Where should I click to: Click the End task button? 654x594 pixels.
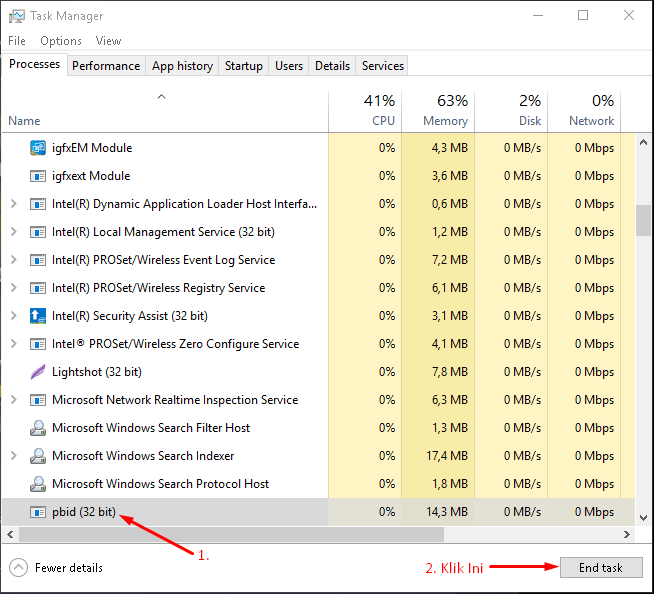[601, 568]
